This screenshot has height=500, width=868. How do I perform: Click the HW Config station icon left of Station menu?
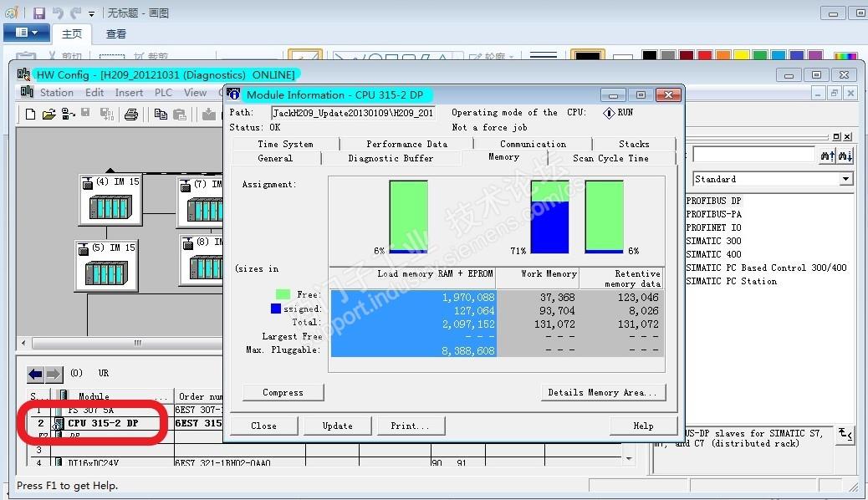[x=27, y=92]
